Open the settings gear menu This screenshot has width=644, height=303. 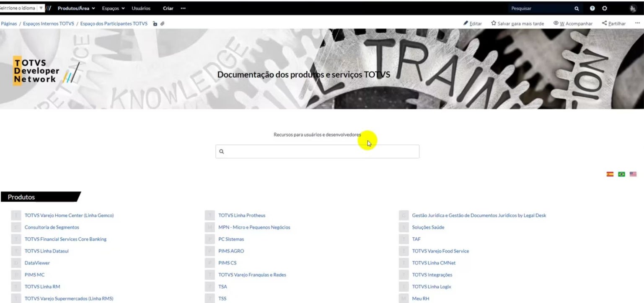[x=604, y=8]
